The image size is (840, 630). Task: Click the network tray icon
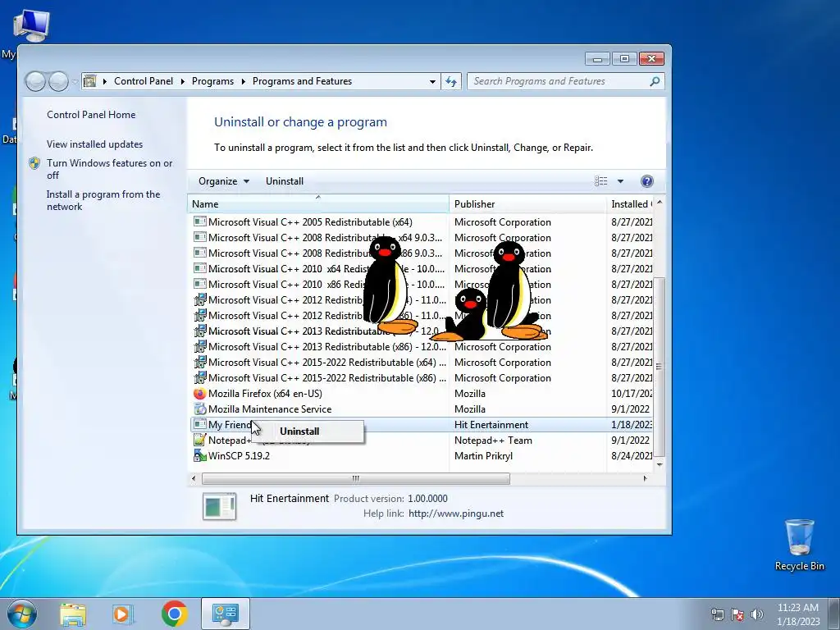click(717, 614)
